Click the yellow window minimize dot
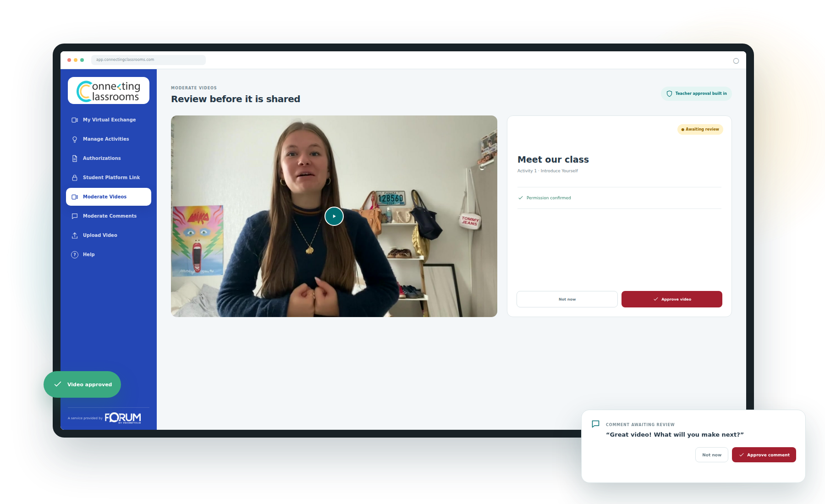This screenshot has width=825, height=504. tap(76, 60)
